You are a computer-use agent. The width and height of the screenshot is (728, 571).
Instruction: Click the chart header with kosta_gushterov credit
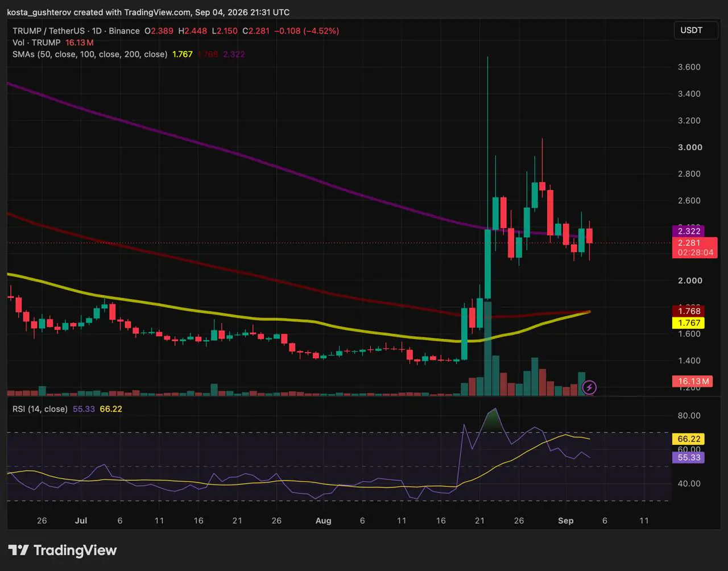click(148, 12)
